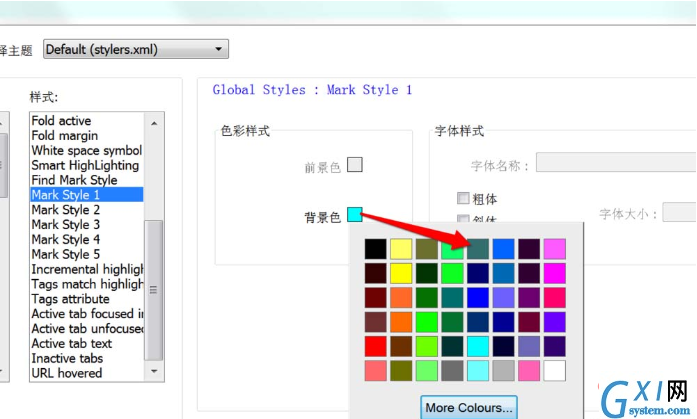Screen dimensions: 697x419
Task: Select 'Active tab unfocused' style entry
Action: (x=87, y=329)
